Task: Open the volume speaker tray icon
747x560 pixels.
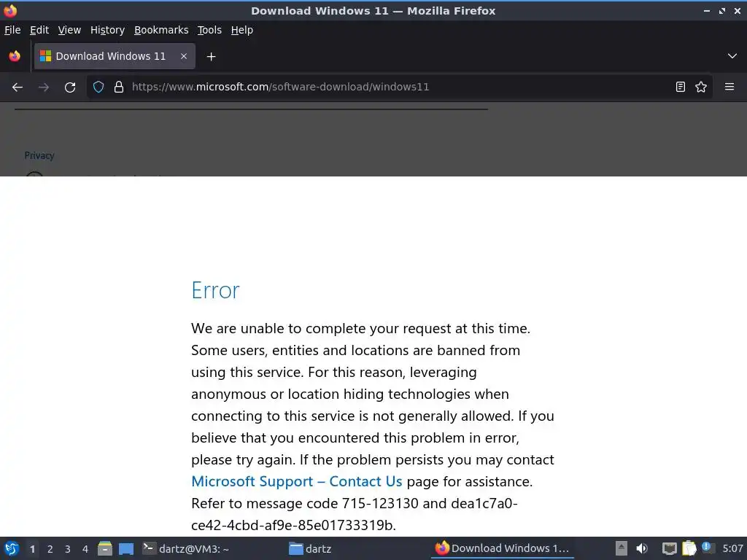Action: pyautogui.click(x=642, y=548)
